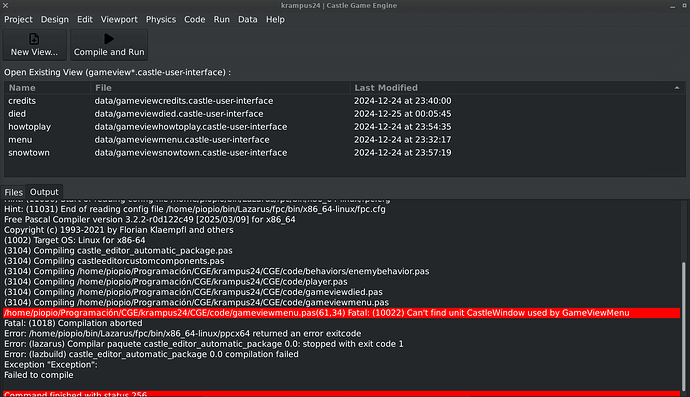Click the sort arrow in Last Modified header
The width and height of the screenshot is (690, 397).
click(677, 88)
